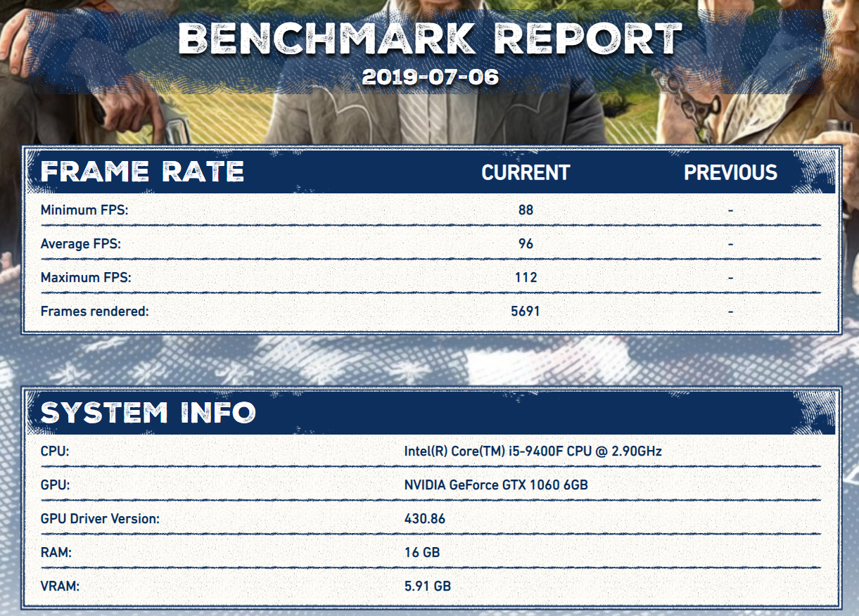The height and width of the screenshot is (616, 859).
Task: Click the Average FPS label
Action: click(80, 244)
